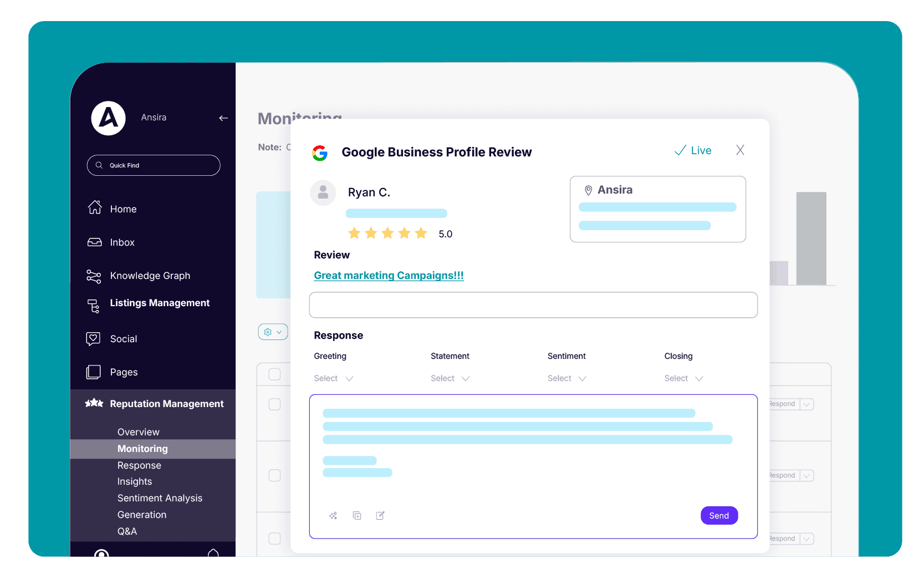Open the Q&A submenu item
This screenshot has height=579, width=924.
point(127,531)
